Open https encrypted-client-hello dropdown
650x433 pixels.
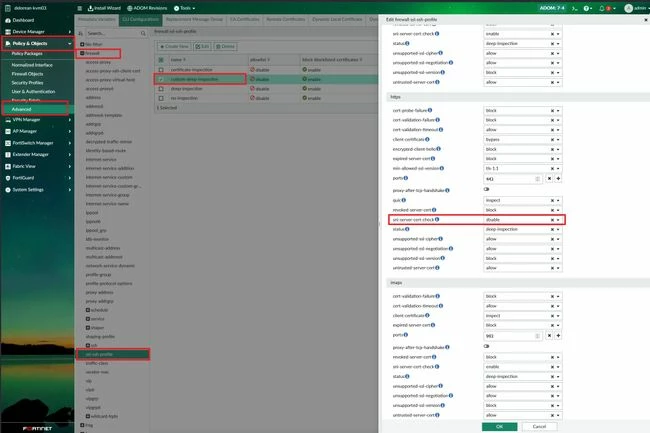pyautogui.click(x=523, y=149)
